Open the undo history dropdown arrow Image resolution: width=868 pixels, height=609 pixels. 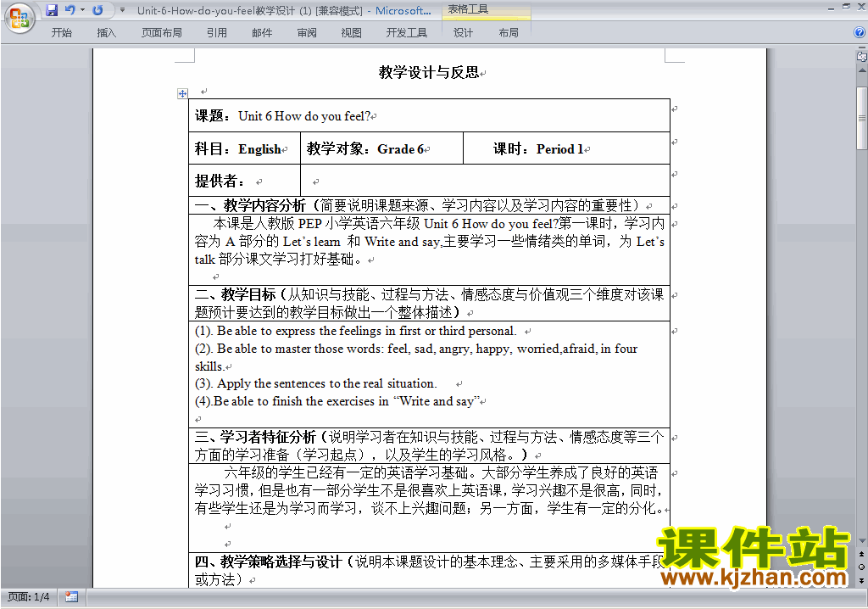click(x=82, y=10)
